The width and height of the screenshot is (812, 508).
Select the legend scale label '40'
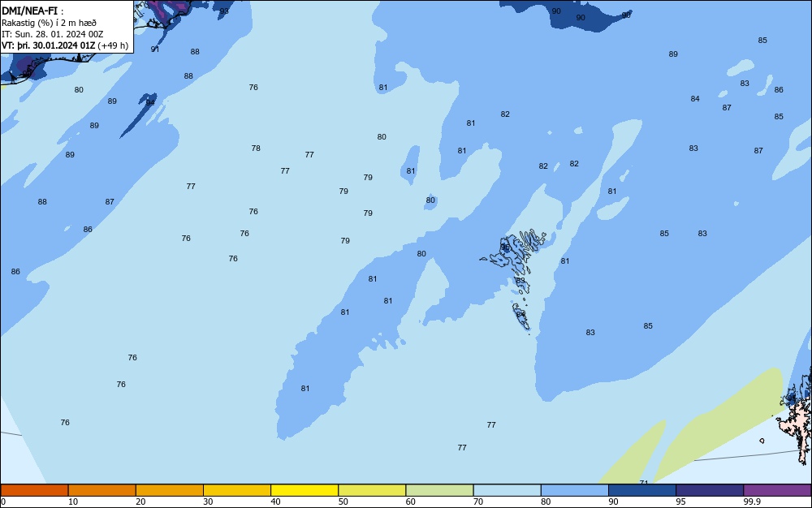point(275,502)
